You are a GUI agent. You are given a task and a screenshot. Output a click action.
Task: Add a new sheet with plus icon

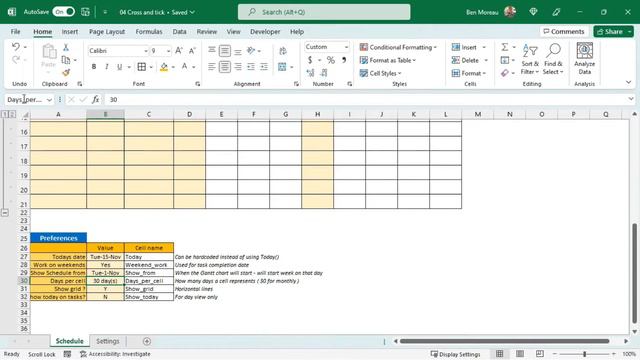[147, 341]
